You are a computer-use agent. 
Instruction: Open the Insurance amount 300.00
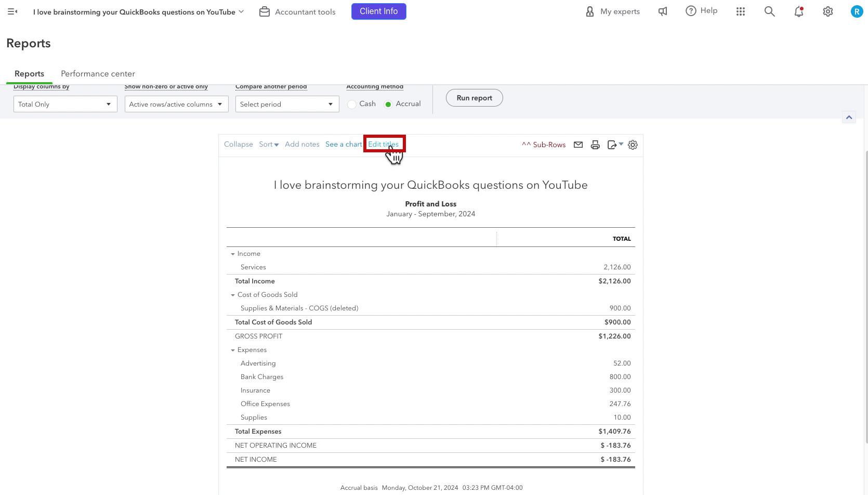point(620,390)
